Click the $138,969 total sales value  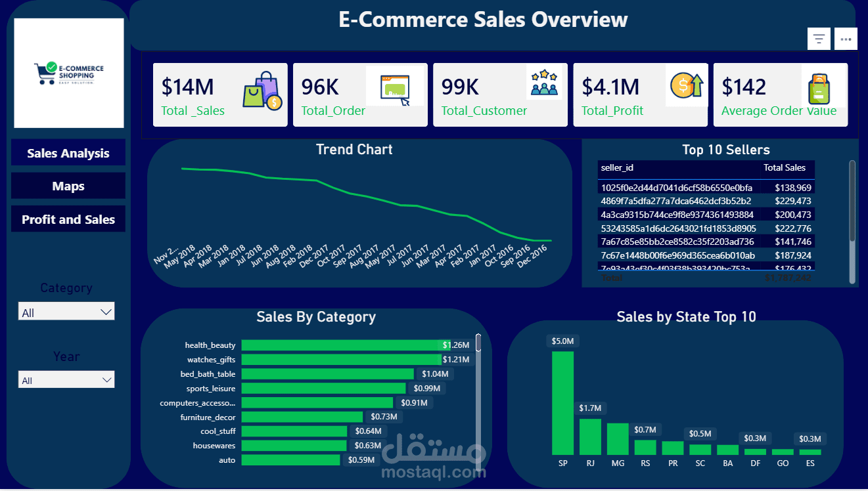[792, 188]
